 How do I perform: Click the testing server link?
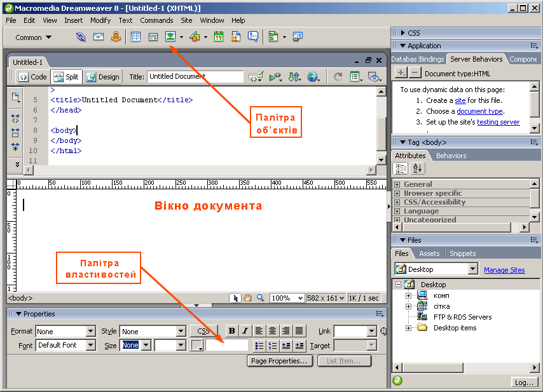tap(498, 122)
